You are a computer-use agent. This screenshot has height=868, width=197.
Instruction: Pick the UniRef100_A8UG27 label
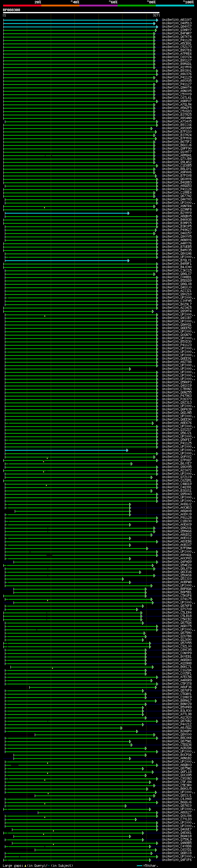pyautogui.click(x=177, y=812)
